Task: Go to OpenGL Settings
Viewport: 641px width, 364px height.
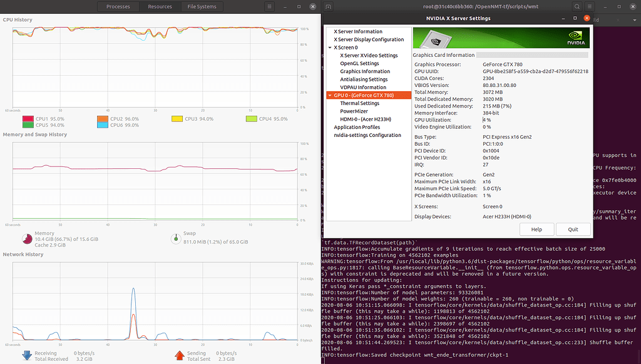Action: [359, 63]
